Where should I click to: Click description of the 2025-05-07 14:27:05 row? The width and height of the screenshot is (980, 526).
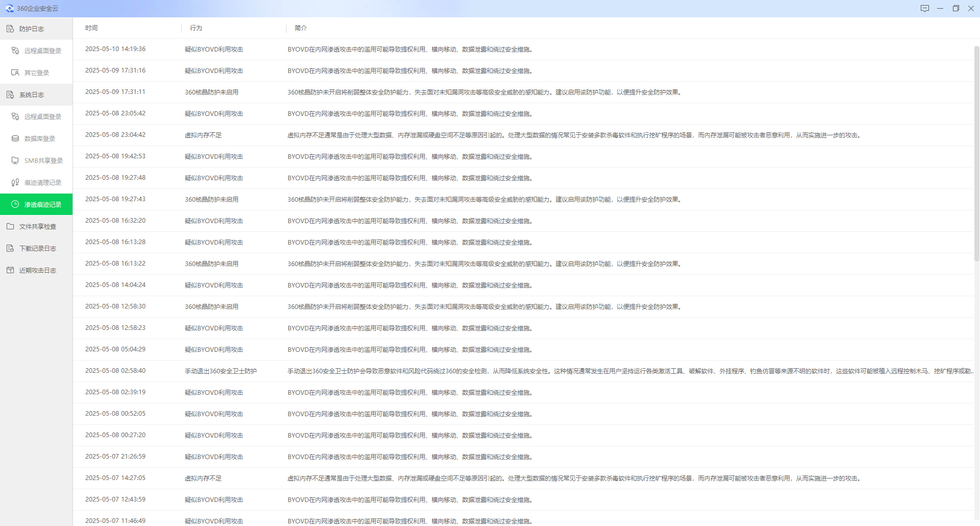click(575, 479)
